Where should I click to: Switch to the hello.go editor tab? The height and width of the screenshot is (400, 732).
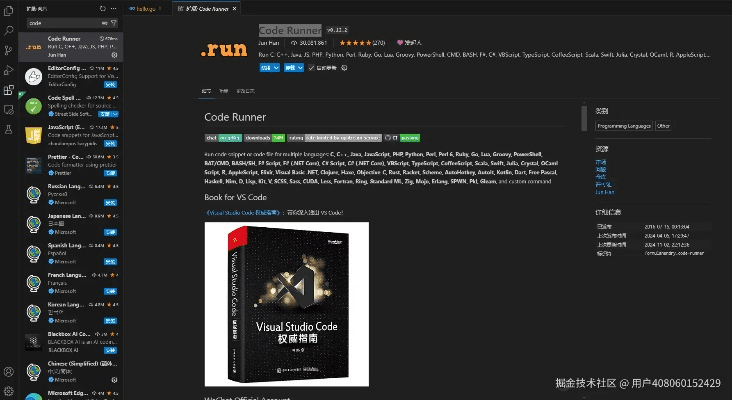146,8
